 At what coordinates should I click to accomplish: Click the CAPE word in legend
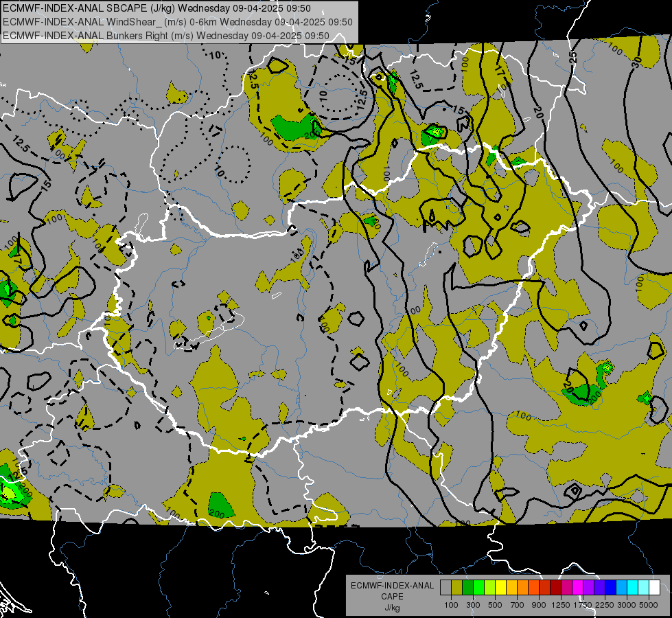392,597
